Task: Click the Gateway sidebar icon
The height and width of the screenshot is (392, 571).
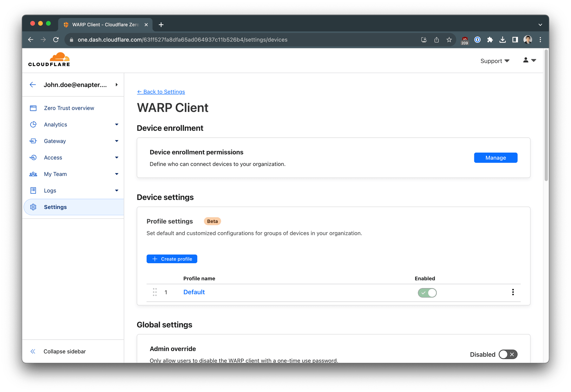Action: click(x=33, y=141)
